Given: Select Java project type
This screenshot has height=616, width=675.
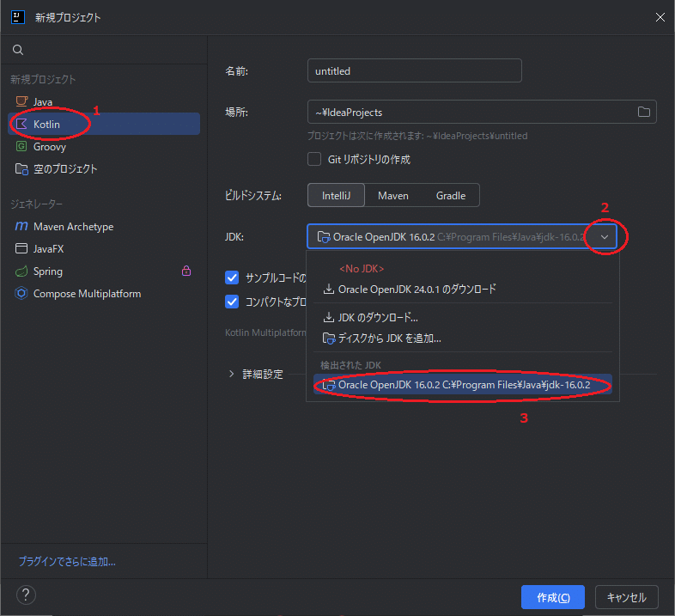Looking at the screenshot, I should 104,101.
